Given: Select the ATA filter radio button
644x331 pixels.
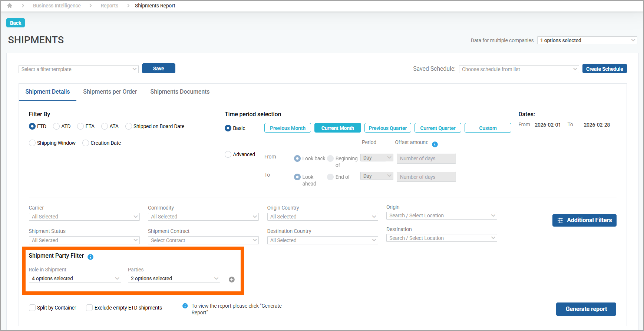Looking at the screenshot, I should click(105, 126).
